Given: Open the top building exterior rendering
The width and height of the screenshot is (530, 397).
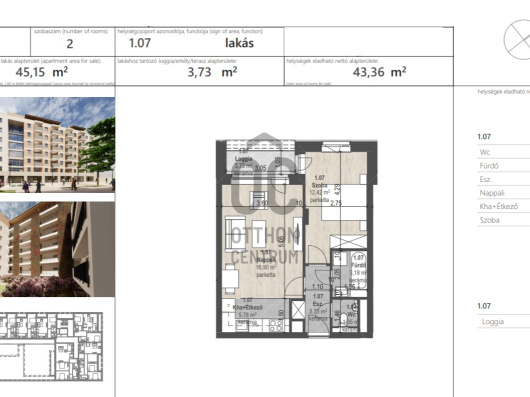Looking at the screenshot, I should coord(57,145).
